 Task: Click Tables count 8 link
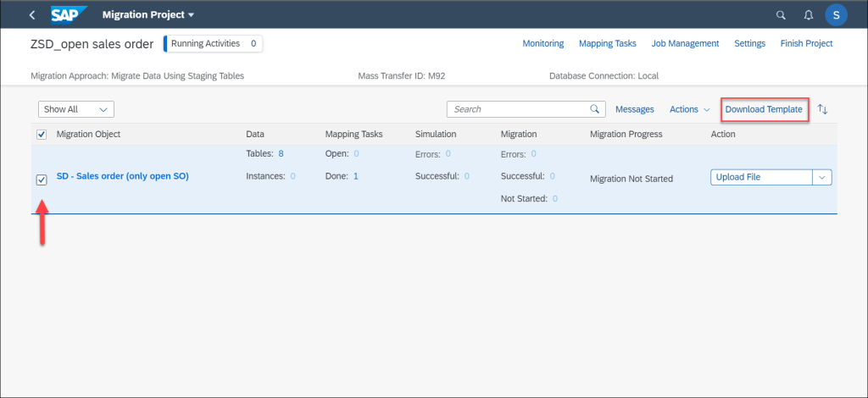281,153
